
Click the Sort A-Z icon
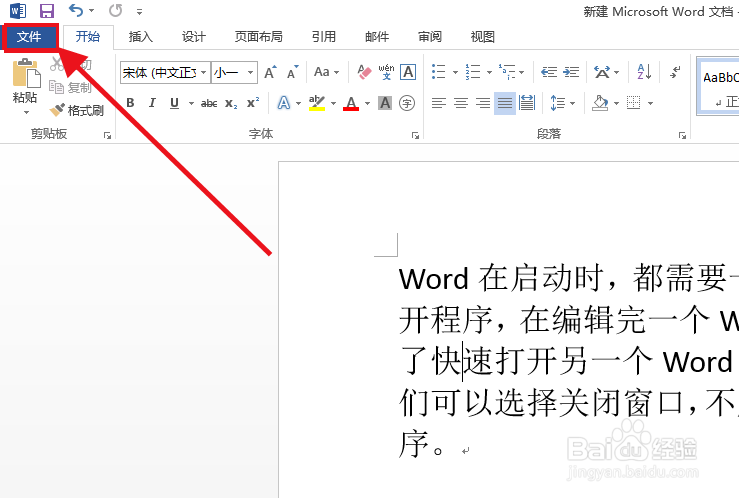tap(644, 72)
